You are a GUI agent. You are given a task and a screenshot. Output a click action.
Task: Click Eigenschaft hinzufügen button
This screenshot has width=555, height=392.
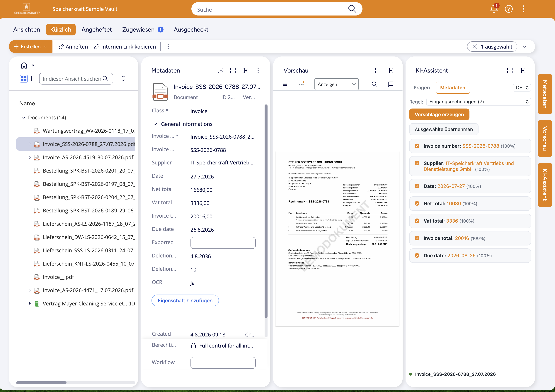point(185,300)
